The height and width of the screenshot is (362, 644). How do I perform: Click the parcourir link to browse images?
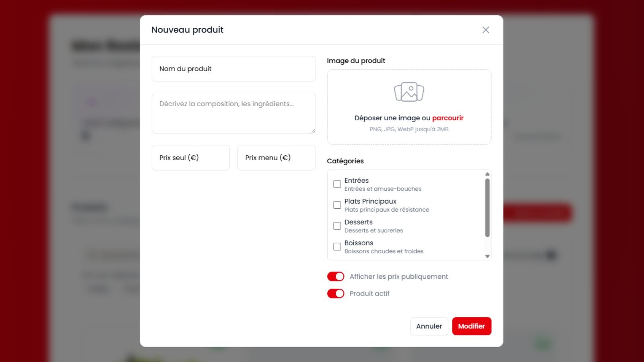(x=448, y=118)
